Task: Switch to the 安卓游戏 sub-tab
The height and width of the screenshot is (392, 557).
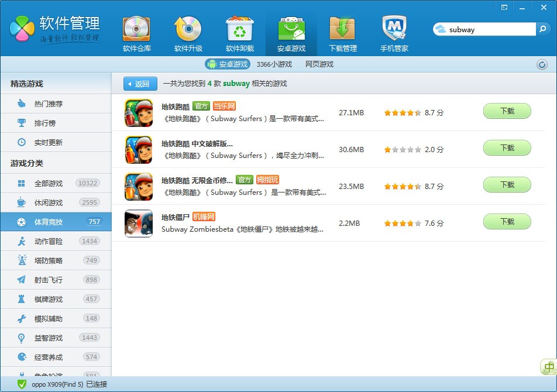Action: point(228,64)
